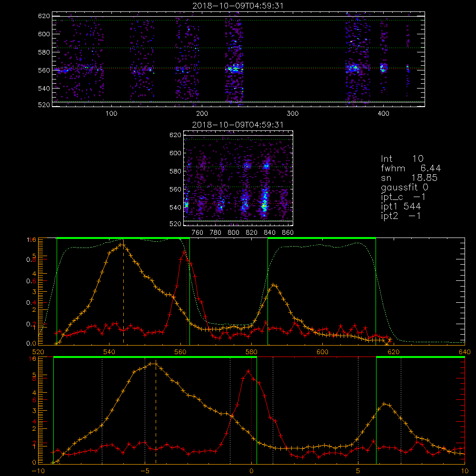Click x-axis label 640 of the upper line plot
Screen dimensions: 476x476
pyautogui.click(x=465, y=352)
